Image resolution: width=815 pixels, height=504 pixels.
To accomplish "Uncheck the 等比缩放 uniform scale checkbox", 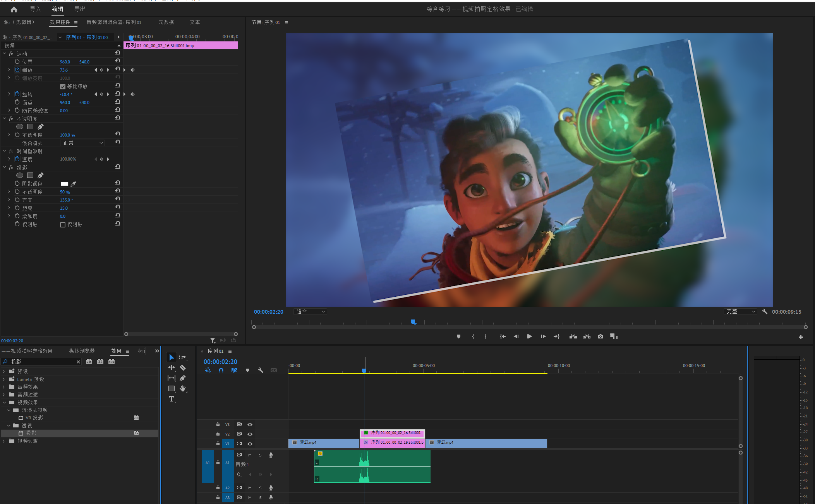I will tap(63, 86).
